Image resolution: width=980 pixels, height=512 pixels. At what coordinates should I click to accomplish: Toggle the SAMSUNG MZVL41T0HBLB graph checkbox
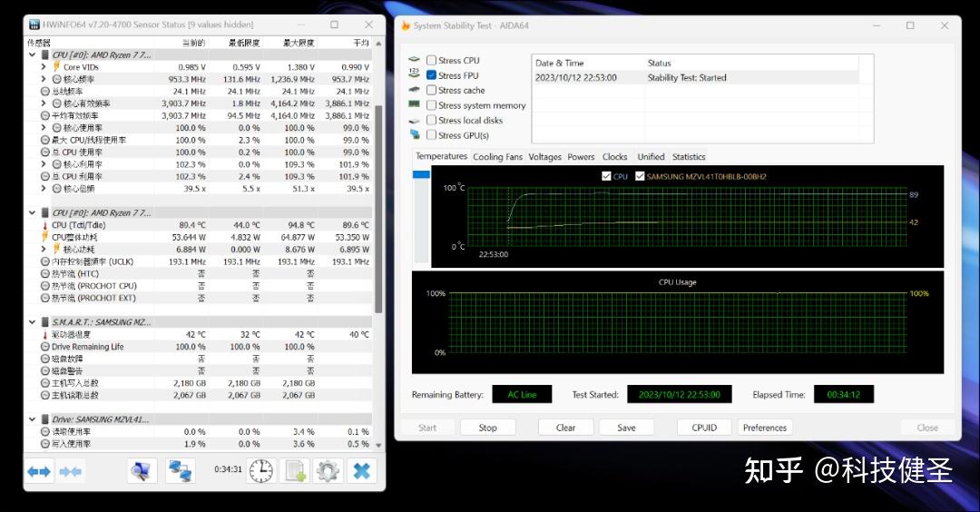pyautogui.click(x=640, y=176)
